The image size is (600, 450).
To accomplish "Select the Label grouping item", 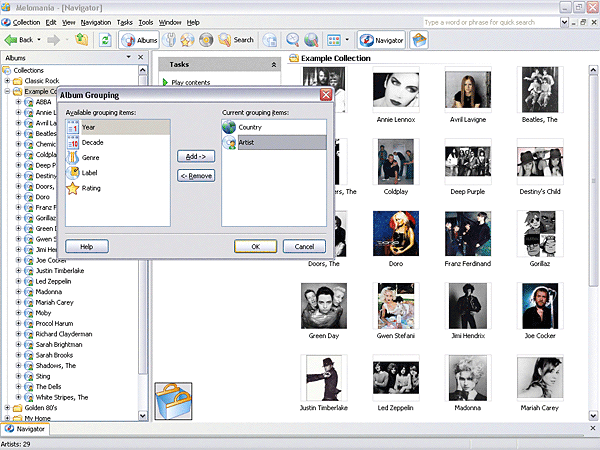I will click(x=90, y=173).
